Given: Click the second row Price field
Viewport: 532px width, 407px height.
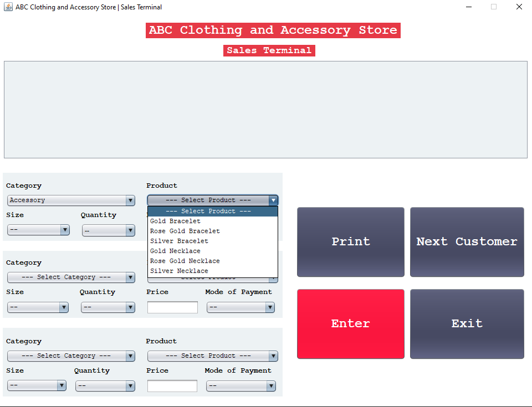Looking at the screenshot, I should [172, 307].
